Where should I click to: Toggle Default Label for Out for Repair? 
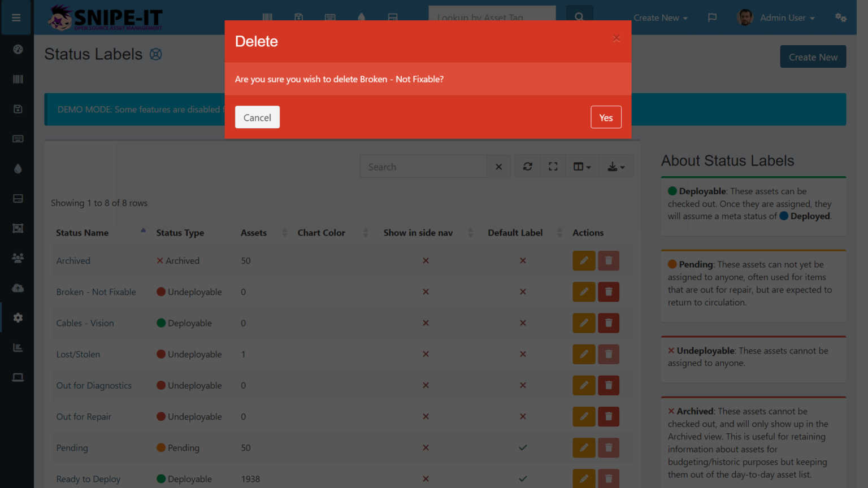[x=522, y=416]
